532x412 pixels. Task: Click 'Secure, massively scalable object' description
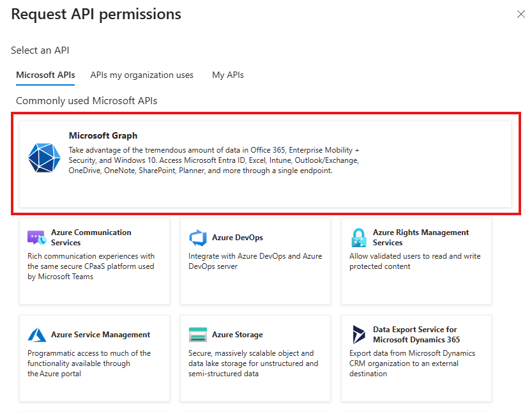253,363
